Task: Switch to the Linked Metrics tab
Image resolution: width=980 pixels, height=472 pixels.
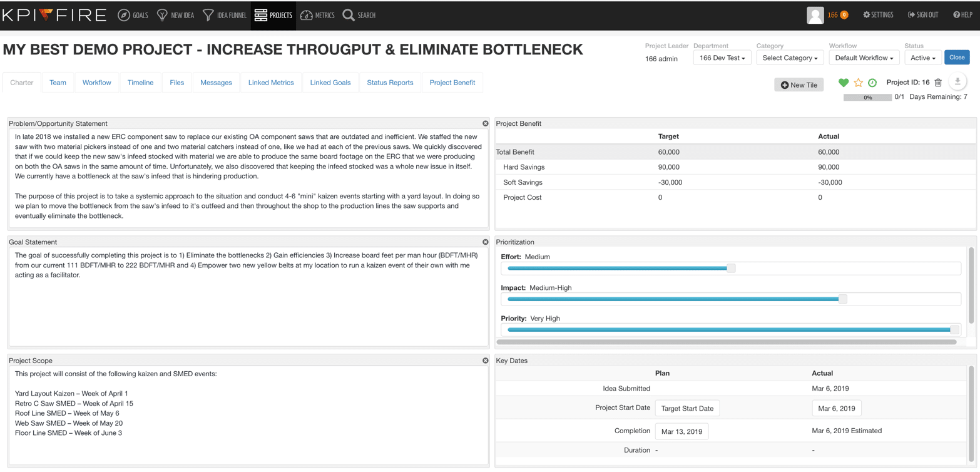Action: [271, 83]
